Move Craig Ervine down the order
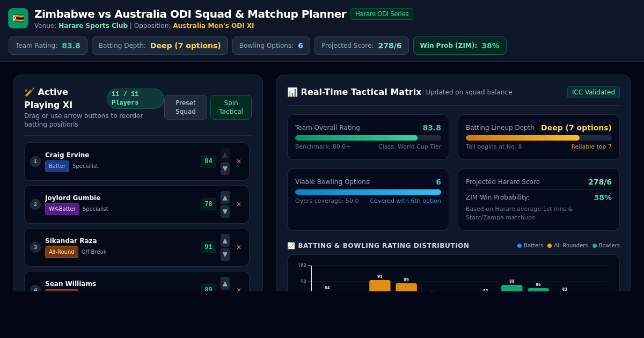 click(x=225, y=168)
